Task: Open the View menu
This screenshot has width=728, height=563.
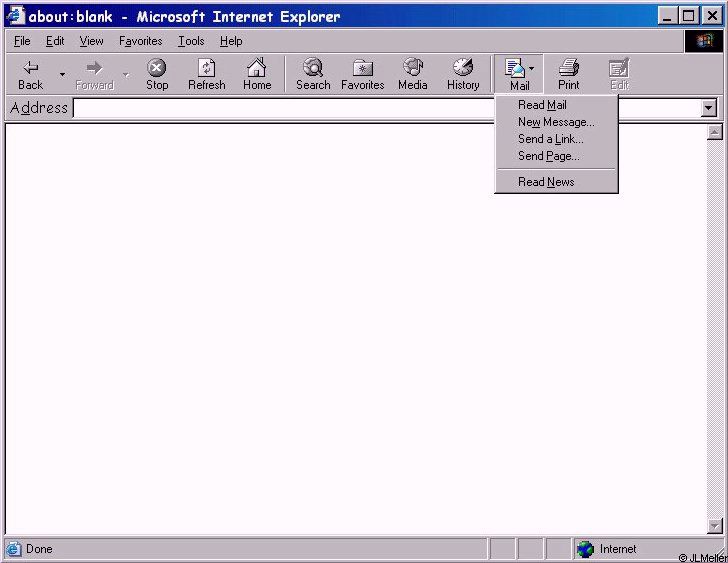Action: pos(91,41)
